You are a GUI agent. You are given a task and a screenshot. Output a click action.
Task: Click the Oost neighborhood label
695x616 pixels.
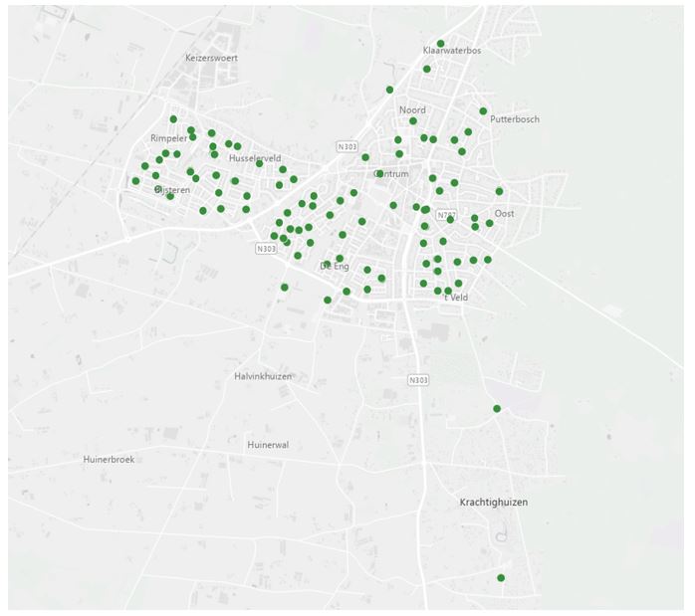[505, 213]
